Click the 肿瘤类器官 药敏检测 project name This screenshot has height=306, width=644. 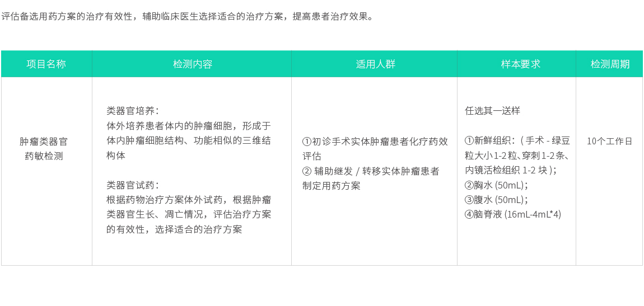[x=44, y=149]
